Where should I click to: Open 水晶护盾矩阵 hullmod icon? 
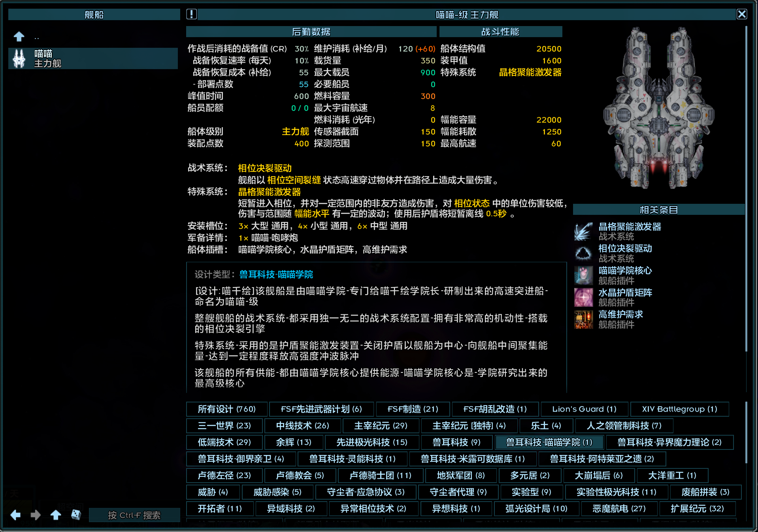(x=583, y=297)
